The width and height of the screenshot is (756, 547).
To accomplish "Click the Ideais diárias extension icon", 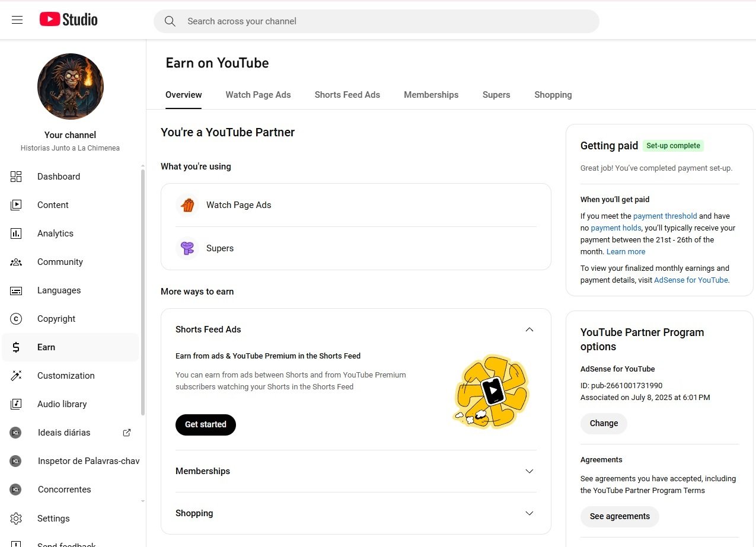I will point(15,433).
